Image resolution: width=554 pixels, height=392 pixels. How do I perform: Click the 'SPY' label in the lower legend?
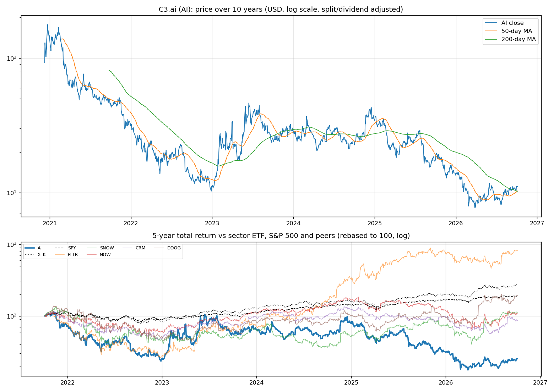pyautogui.click(x=72, y=248)
